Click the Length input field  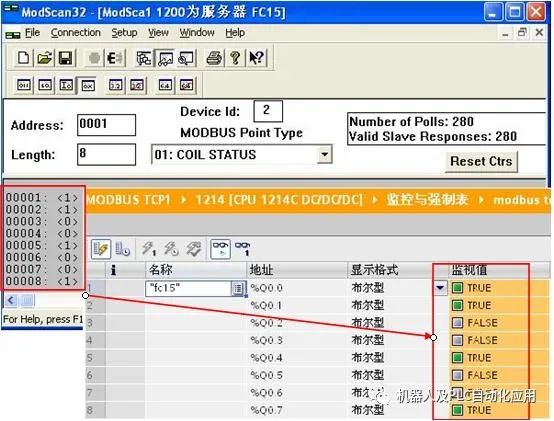pos(106,154)
